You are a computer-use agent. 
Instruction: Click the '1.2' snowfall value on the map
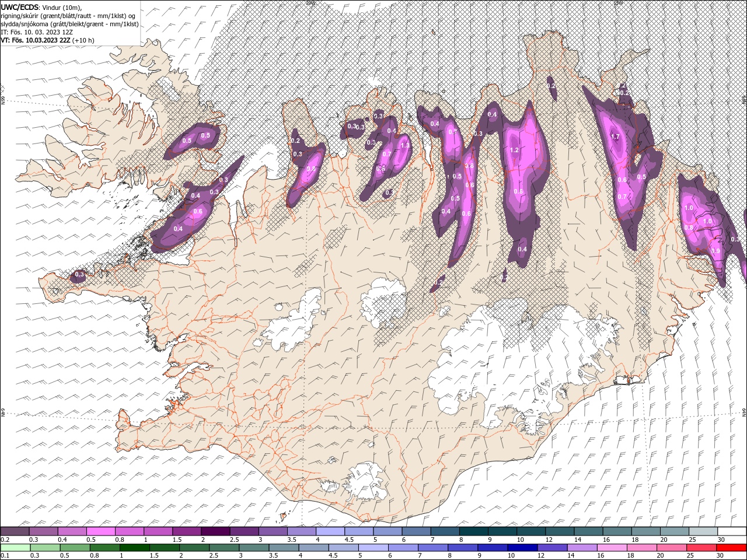point(514,150)
